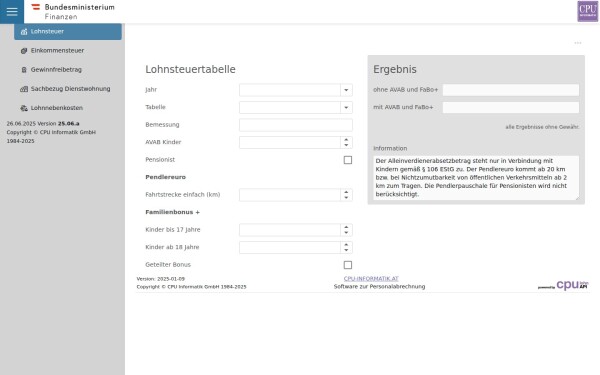Screen dimensions: 600x375
Task: Increase Kinder bis 17 Jahre value
Action: click(346, 227)
